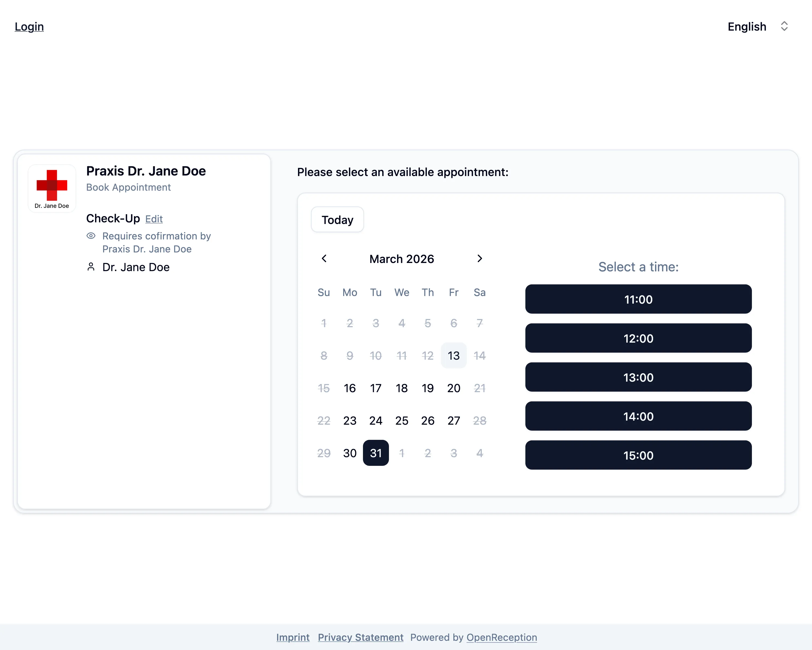Click the eye icon next to confirmation requirement
Viewport: 812px width, 650px height.
point(91,236)
